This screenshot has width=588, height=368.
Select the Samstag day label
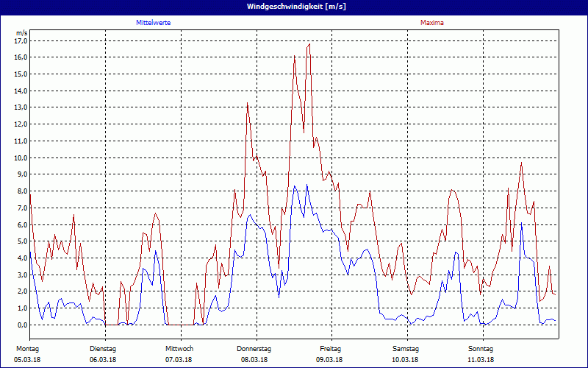pyautogui.click(x=406, y=348)
